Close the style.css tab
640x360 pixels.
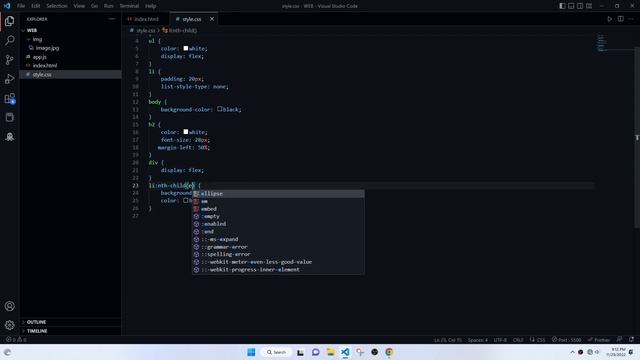click(x=212, y=19)
